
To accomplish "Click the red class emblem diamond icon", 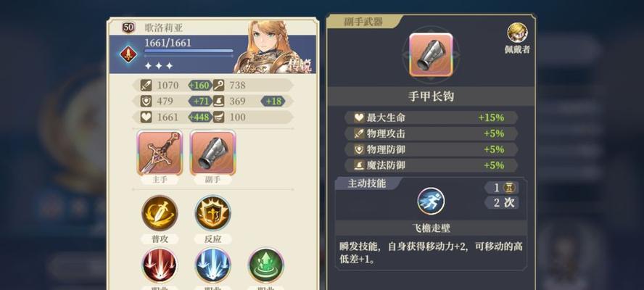I will coord(128,54).
